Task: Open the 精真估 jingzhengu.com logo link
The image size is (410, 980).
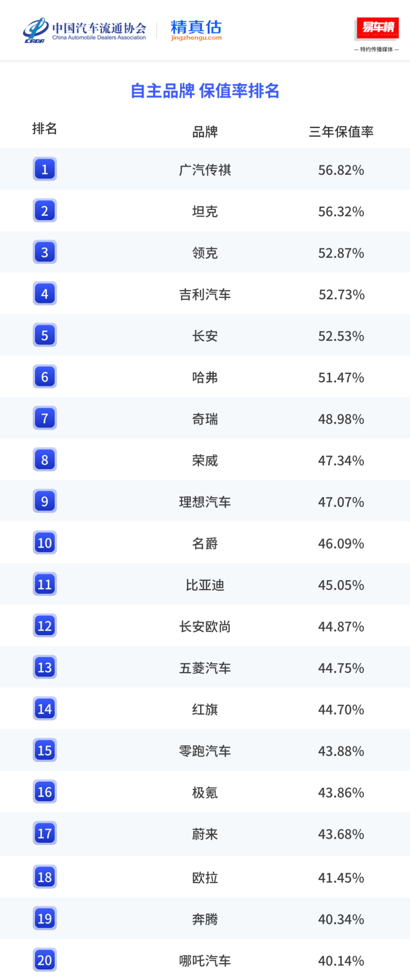Action: point(196,30)
